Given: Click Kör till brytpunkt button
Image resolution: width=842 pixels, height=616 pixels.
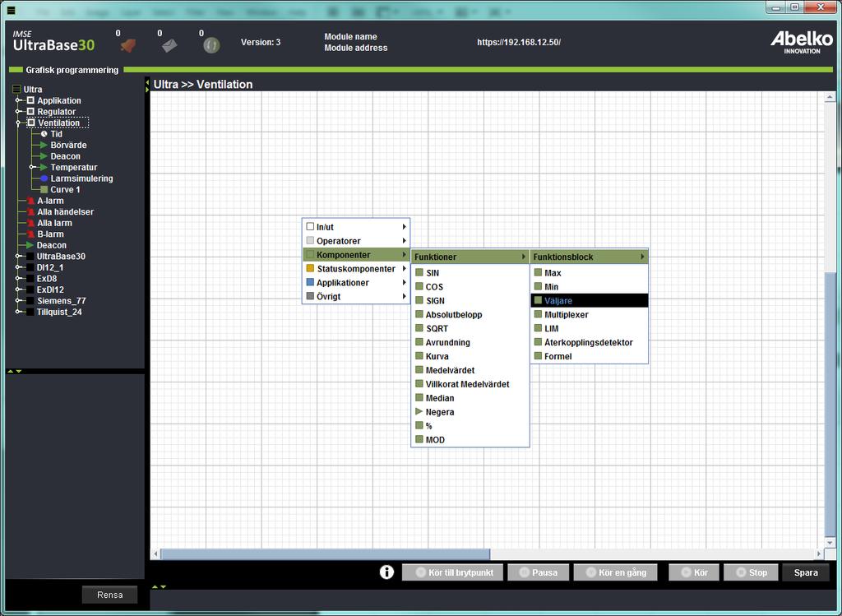Looking at the screenshot, I should [453, 572].
